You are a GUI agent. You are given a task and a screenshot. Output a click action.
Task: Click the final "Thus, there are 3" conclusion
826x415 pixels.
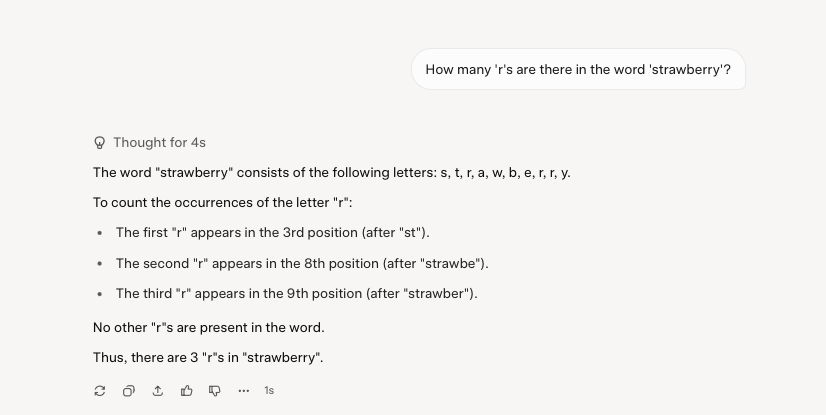(x=208, y=358)
